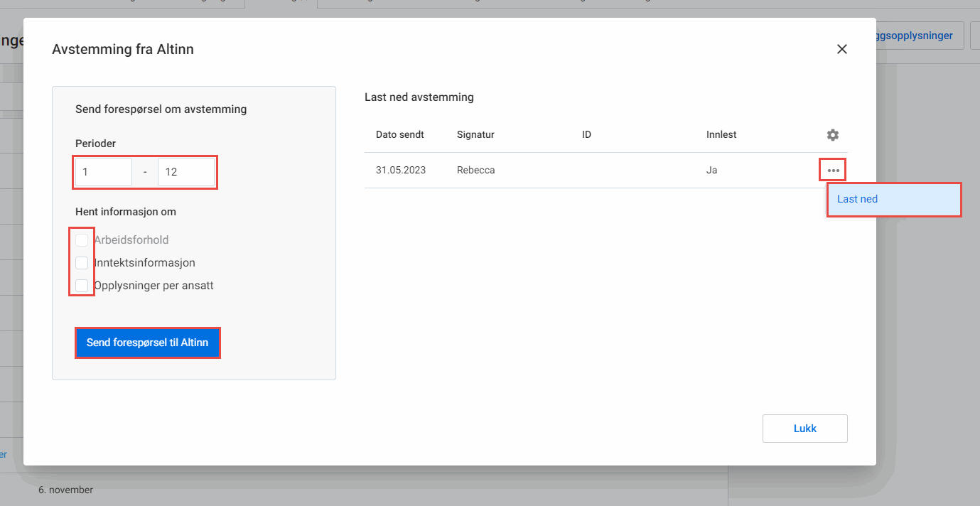Close the Avstemming fra Altinn dialog
Viewport: 980px width, 506px height.
(x=842, y=49)
